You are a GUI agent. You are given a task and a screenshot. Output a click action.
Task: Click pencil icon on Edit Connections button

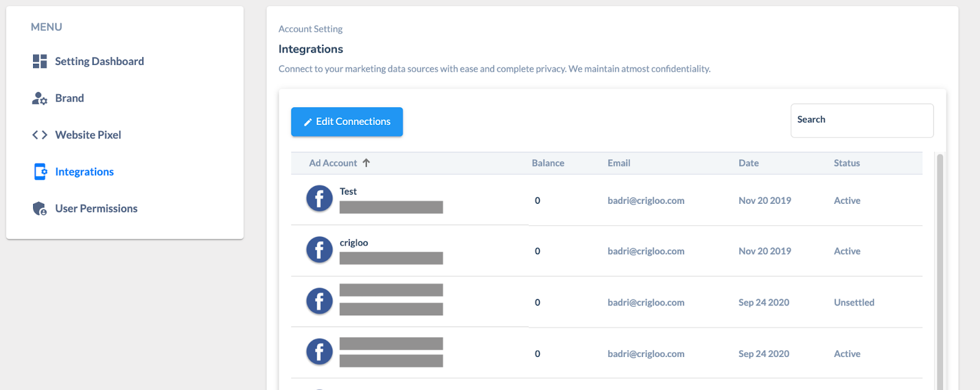pos(307,122)
